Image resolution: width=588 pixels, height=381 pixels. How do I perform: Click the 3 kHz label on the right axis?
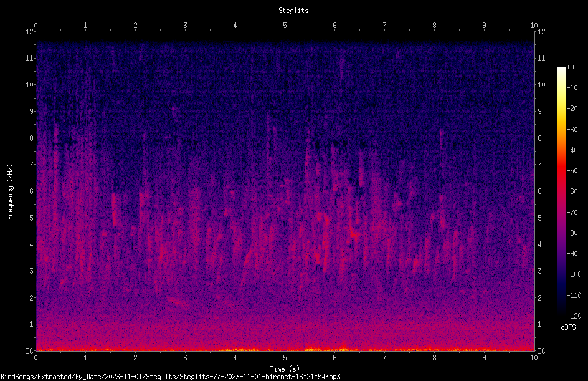(x=539, y=271)
